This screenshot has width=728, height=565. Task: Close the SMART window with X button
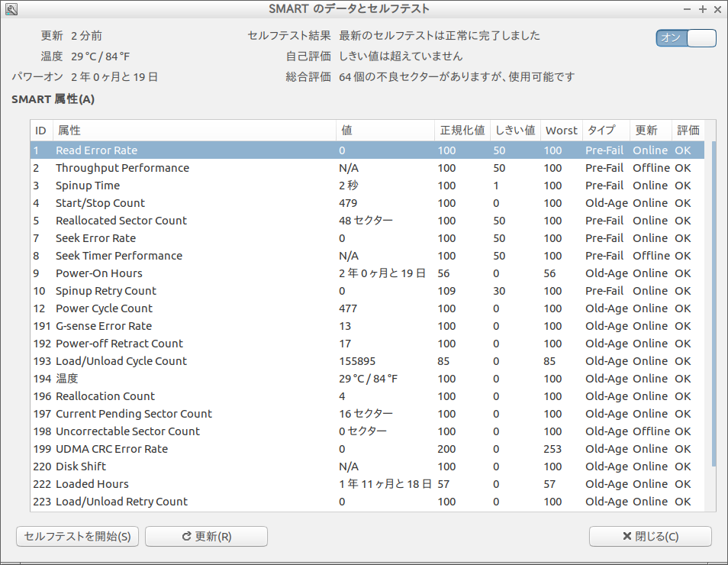717,9
